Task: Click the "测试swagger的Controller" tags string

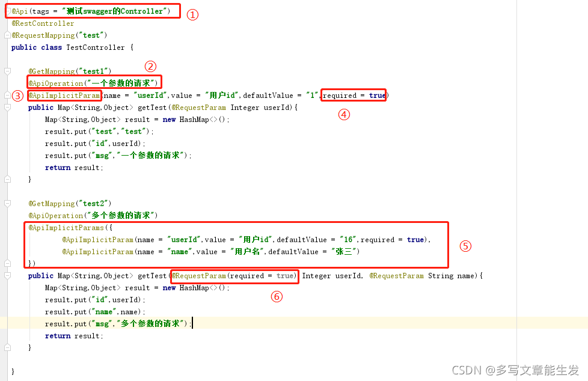Action: (114, 11)
